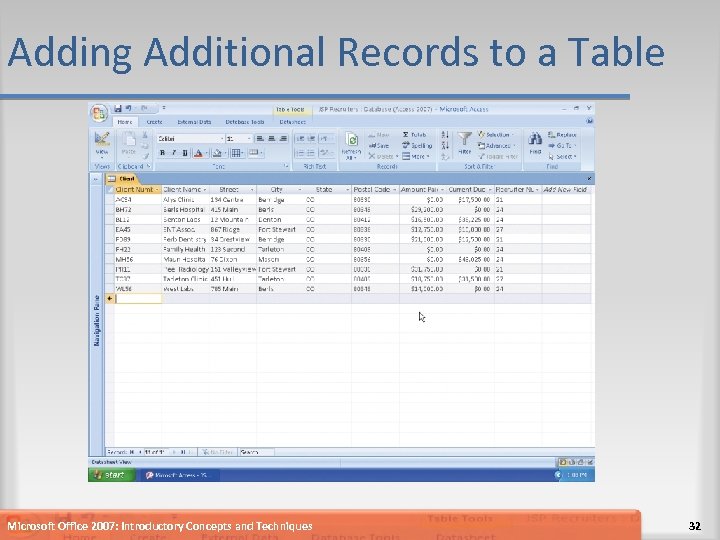
Task: Toggle Italic formatting
Action: 174,153
